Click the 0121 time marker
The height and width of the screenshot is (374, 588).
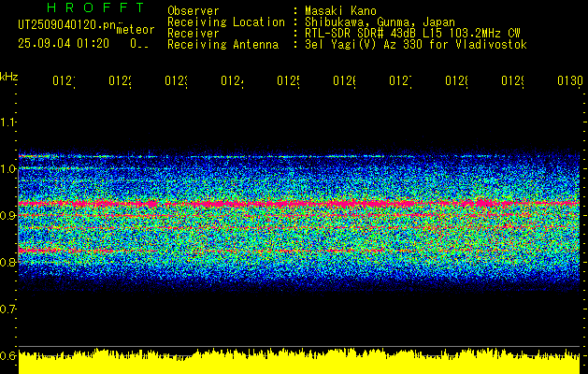point(64,80)
